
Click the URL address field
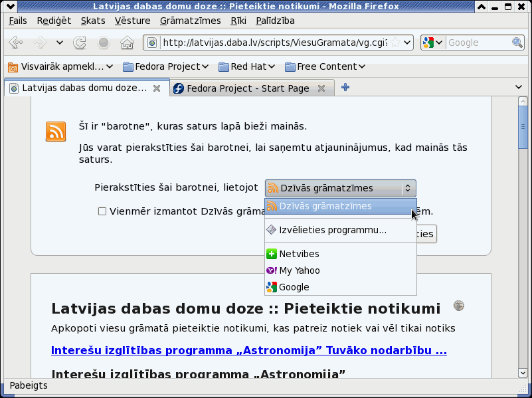(x=275, y=43)
